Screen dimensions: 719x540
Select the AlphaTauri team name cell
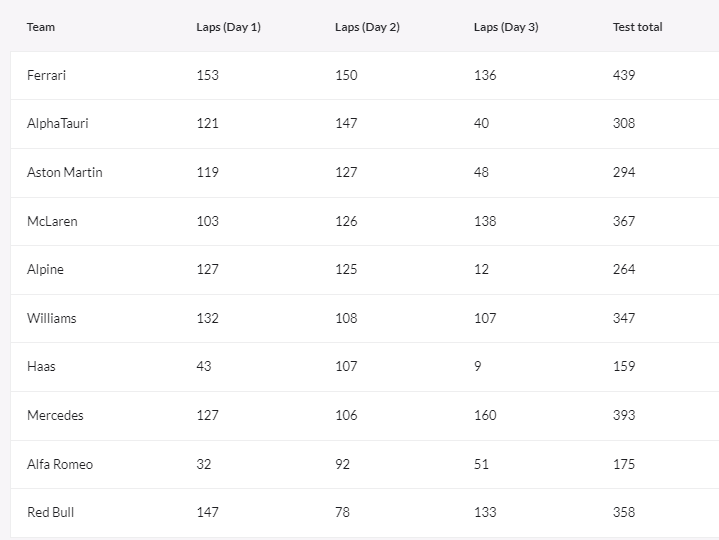coord(58,123)
